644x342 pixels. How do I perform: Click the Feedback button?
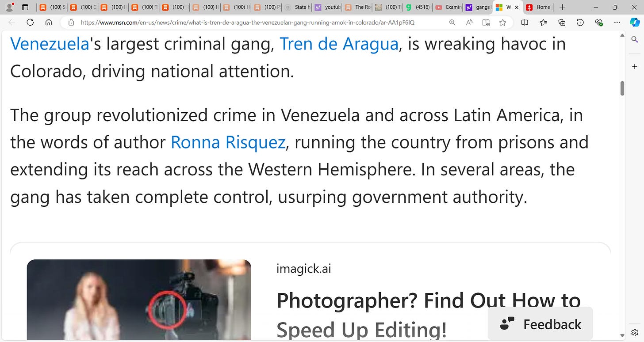pos(540,324)
